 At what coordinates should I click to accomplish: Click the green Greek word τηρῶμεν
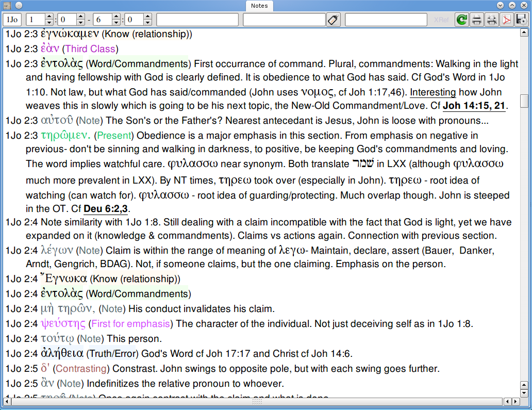pos(66,136)
